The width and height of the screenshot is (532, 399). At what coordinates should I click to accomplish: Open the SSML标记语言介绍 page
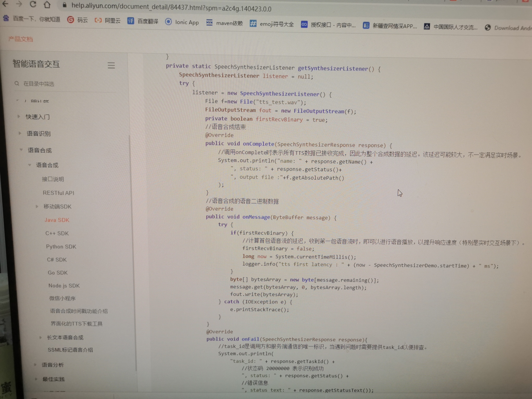click(70, 350)
